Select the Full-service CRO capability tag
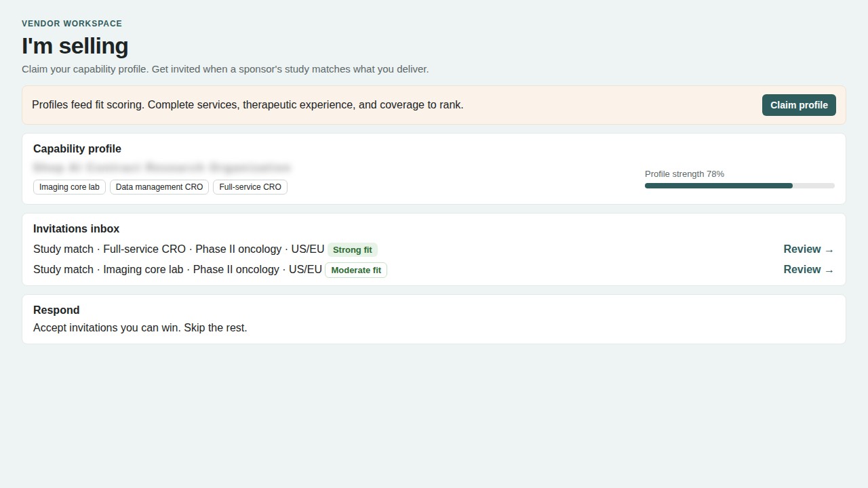868x488 pixels. click(x=250, y=187)
